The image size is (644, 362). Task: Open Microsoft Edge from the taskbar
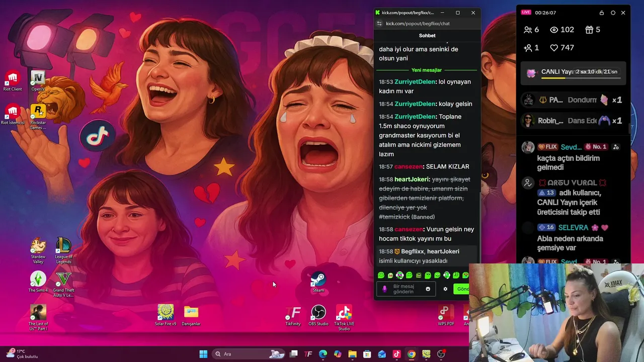(x=323, y=354)
